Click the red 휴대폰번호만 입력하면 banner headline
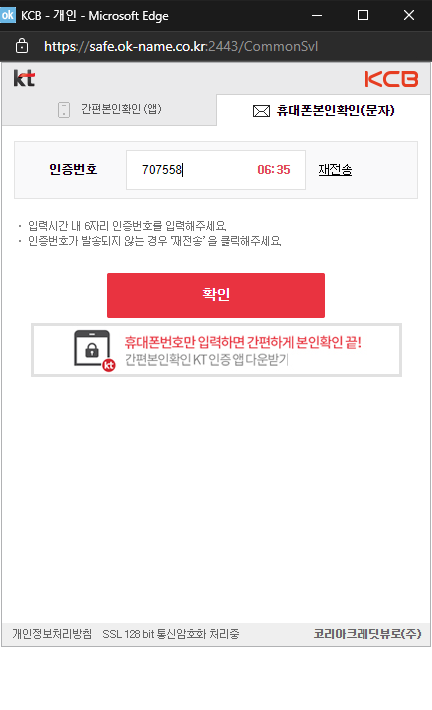 (x=243, y=342)
